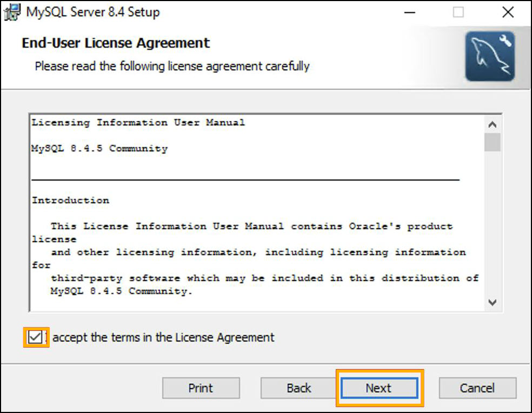Click the 'accept the terms' label text
Image resolution: width=532 pixels, height=413 pixels.
[x=163, y=338]
